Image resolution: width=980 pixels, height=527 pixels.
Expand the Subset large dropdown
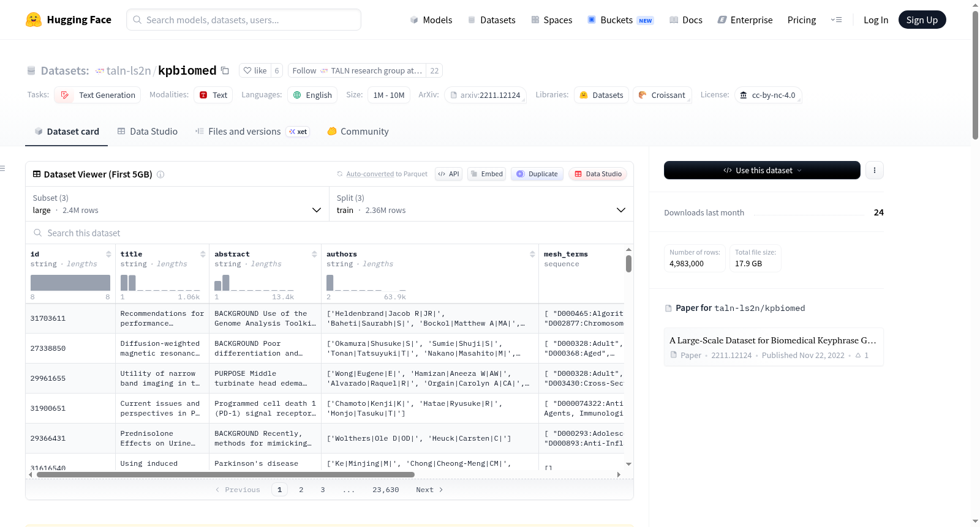178,204
